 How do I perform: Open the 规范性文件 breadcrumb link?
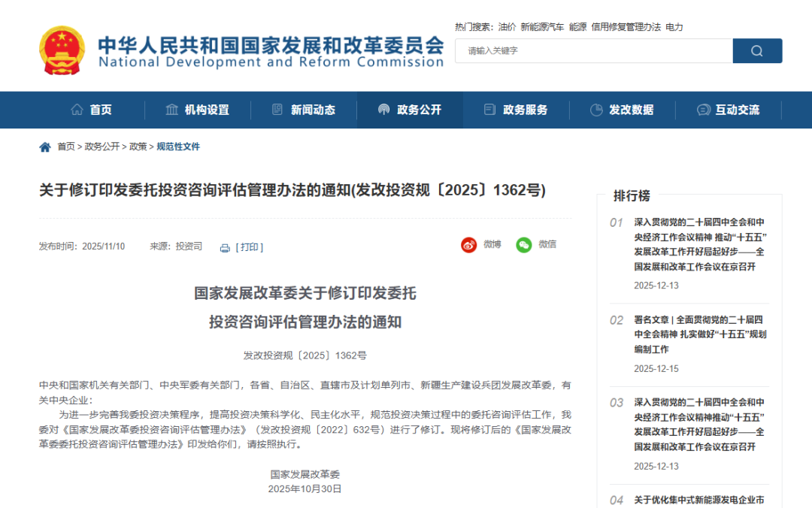[178, 147]
